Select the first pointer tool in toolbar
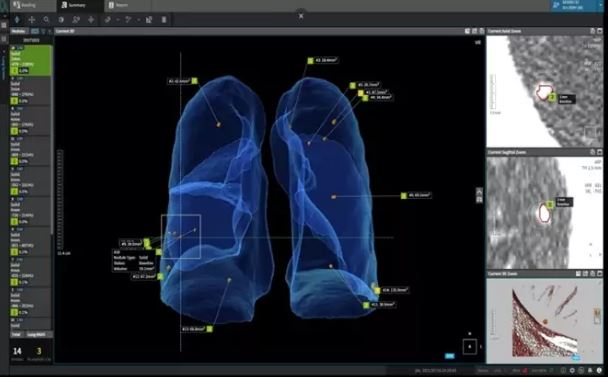Viewport: 608px width, 377px height. point(17,20)
